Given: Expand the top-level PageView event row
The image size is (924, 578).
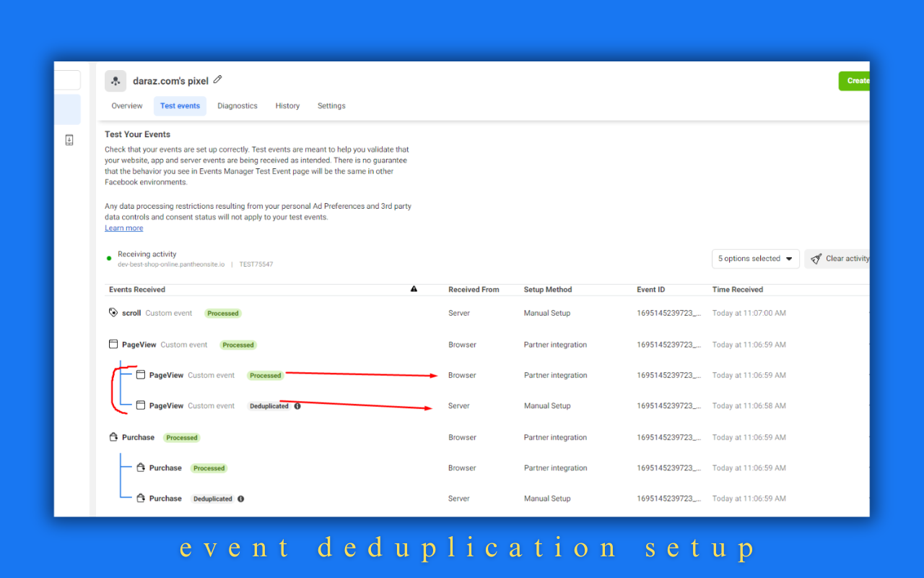Looking at the screenshot, I should (136, 345).
